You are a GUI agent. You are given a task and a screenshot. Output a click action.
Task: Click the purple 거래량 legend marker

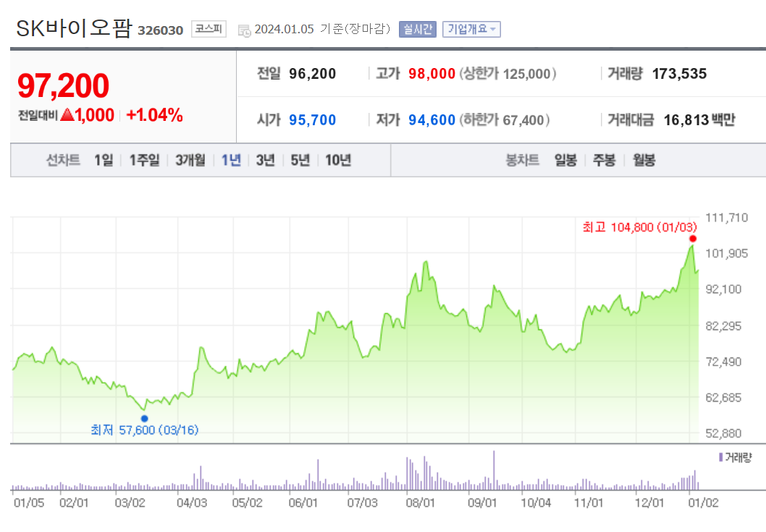click(x=720, y=457)
